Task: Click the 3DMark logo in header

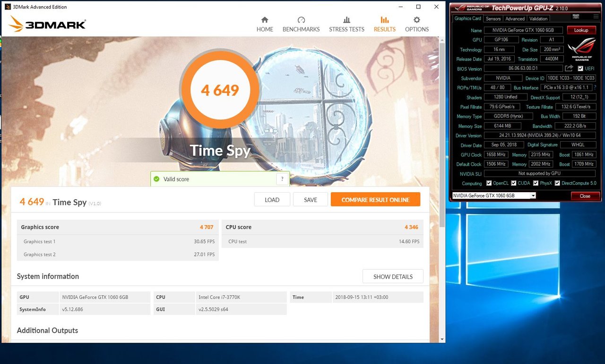Action: (47, 24)
